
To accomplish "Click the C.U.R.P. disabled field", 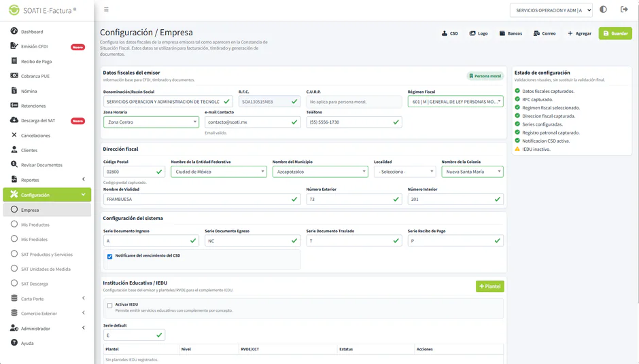I will point(354,101).
